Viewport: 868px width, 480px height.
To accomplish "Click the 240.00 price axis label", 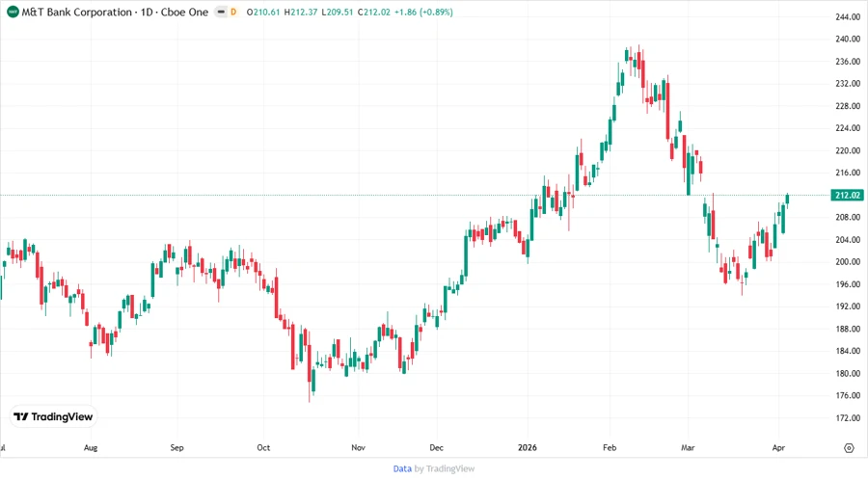I will point(848,39).
